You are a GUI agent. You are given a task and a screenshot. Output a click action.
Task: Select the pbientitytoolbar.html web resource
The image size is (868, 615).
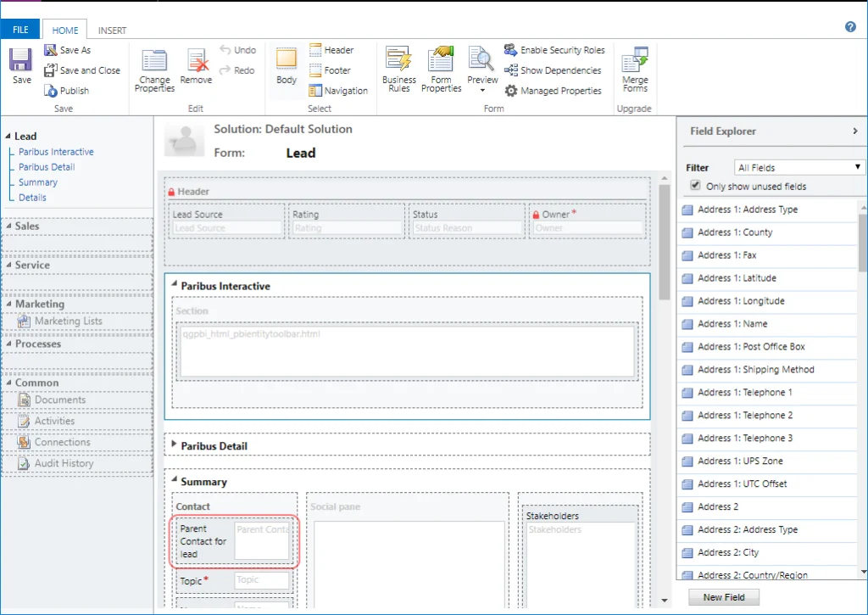pos(407,351)
